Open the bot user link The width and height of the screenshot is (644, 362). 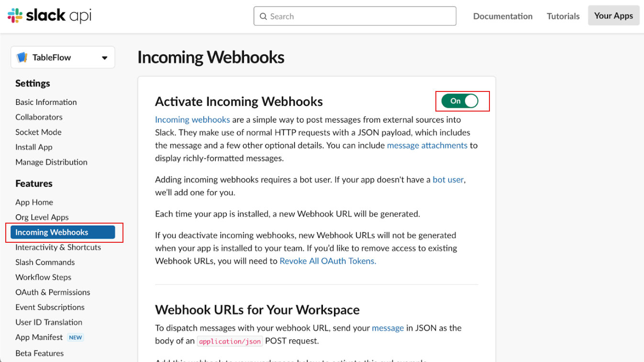pos(448,180)
